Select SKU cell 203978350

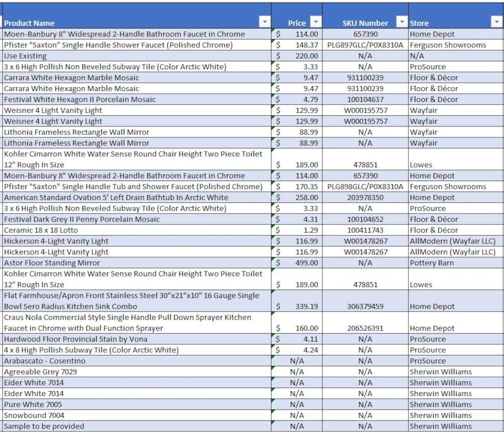tap(365, 198)
